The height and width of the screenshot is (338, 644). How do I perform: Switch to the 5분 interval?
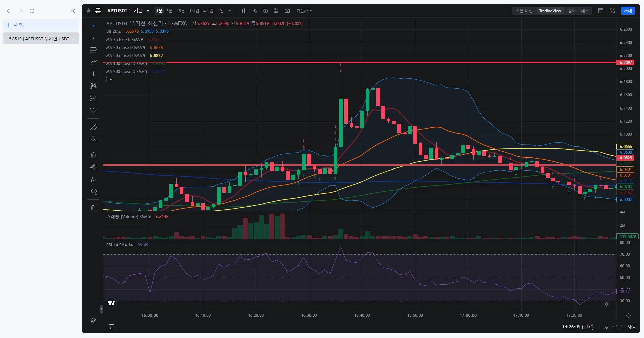169,11
